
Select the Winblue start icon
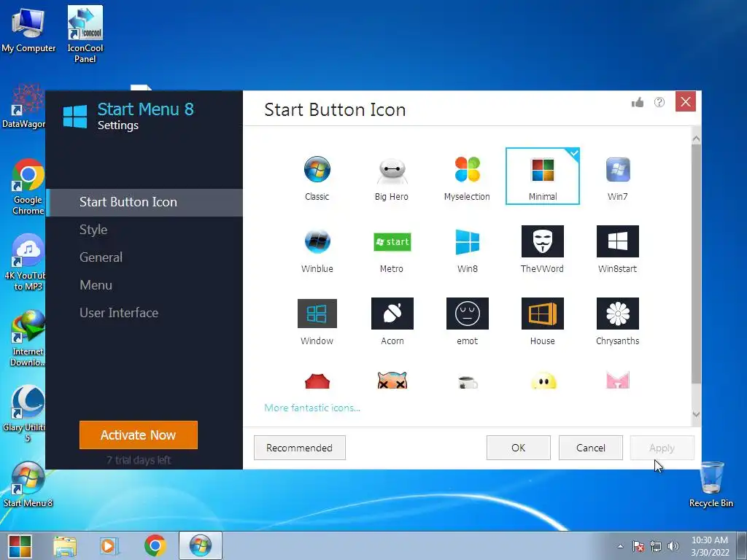[x=317, y=249]
